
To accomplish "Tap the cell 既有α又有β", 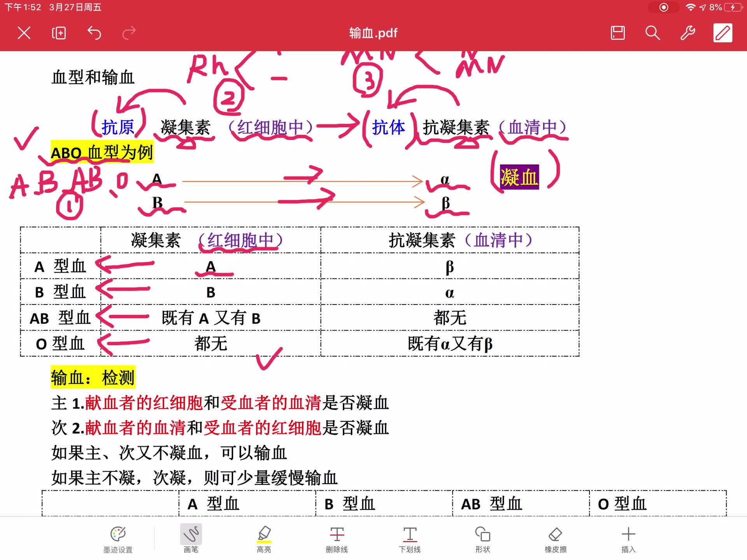I will pos(450,344).
